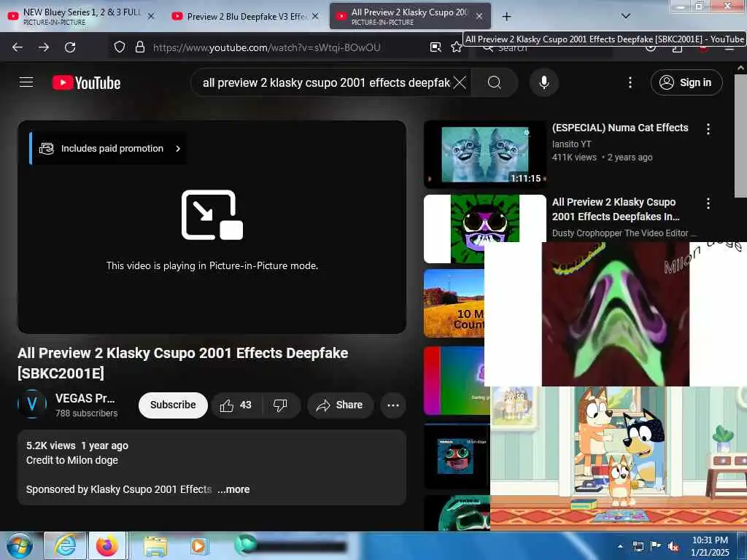Viewport: 747px width, 560px height.
Task: Submit search with the magnifier button
Action: pos(495,82)
